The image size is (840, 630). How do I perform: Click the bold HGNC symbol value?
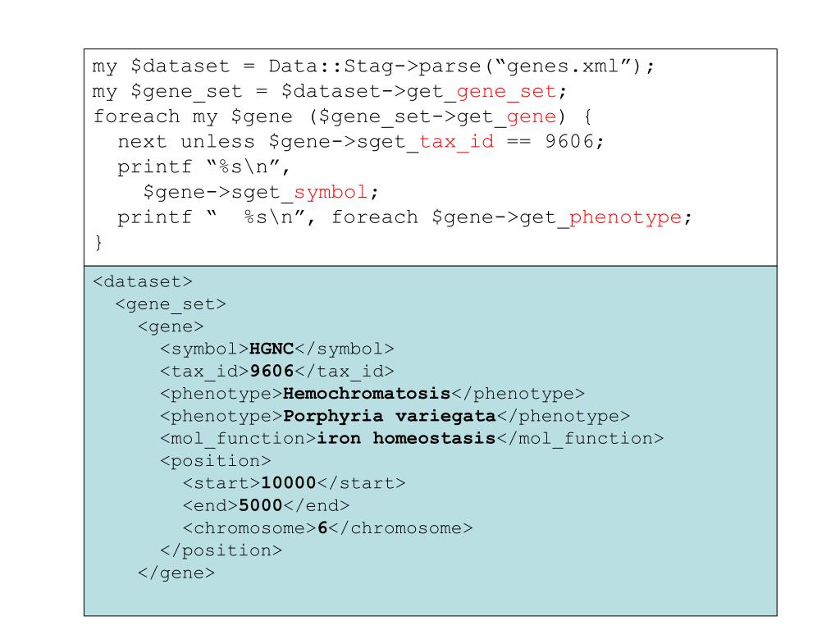[272, 349]
